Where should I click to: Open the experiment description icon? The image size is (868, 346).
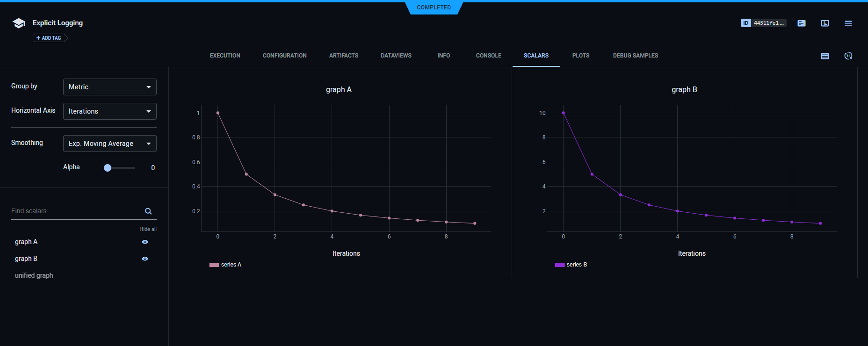pyautogui.click(x=802, y=23)
